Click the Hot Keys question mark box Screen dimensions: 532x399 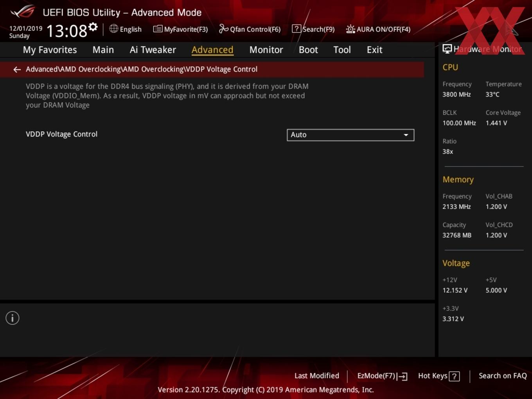pos(454,376)
